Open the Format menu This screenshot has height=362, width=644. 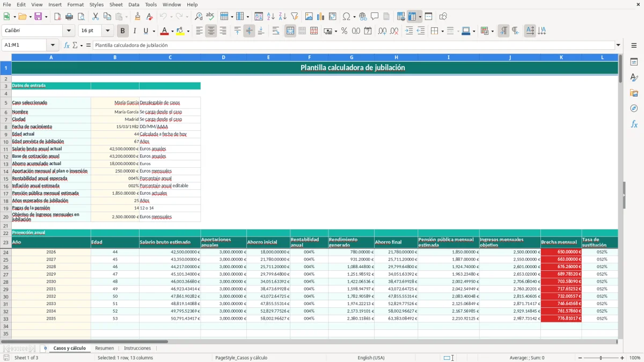click(75, 4)
